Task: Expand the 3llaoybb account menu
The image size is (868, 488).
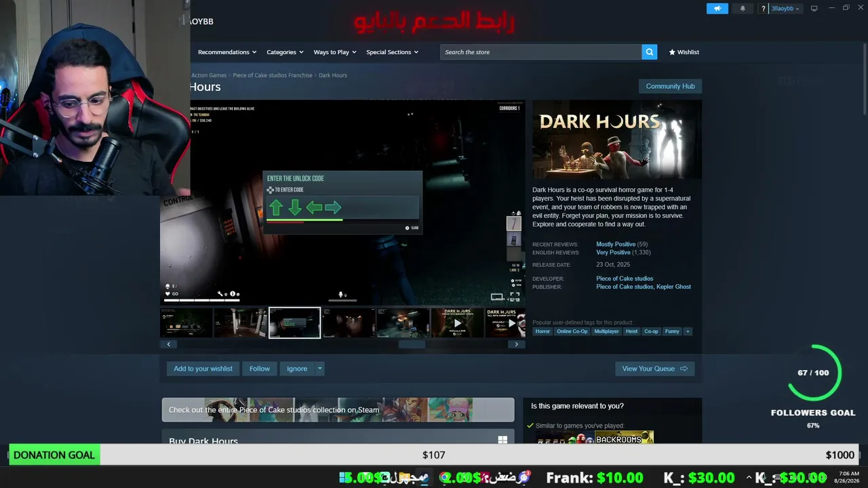Action: (785, 9)
